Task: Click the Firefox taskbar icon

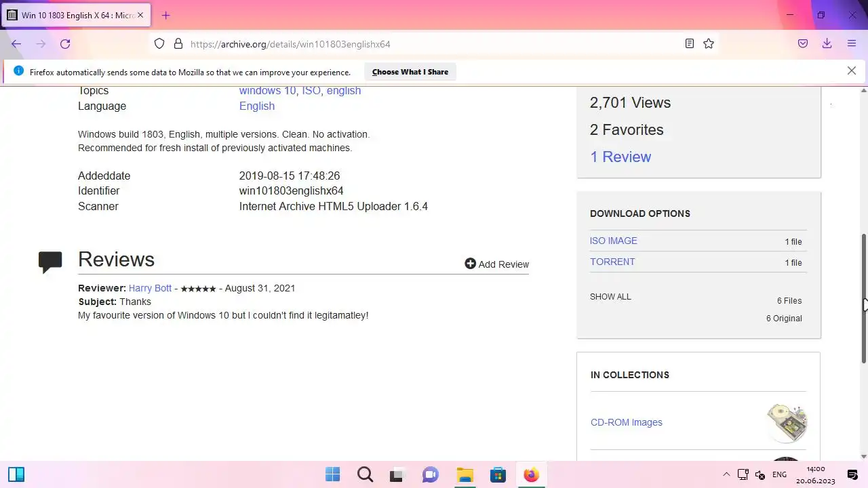Action: (x=531, y=474)
